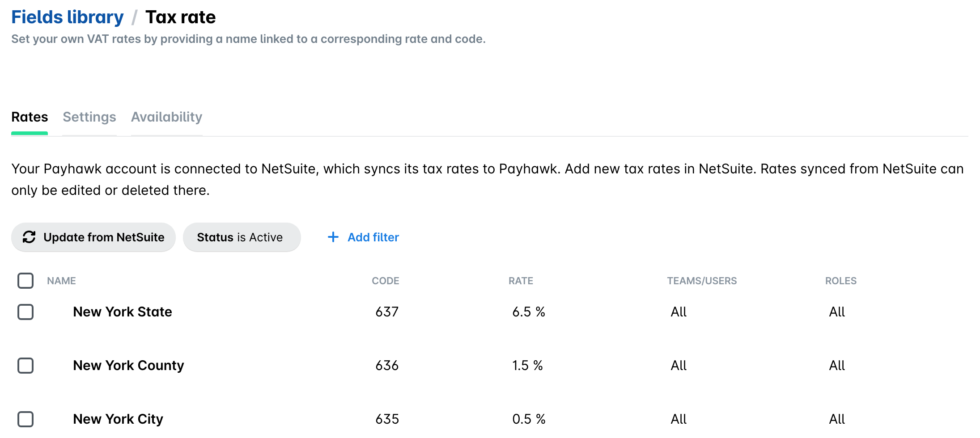
Task: Click the 6.5 % rate value
Action: [529, 312]
